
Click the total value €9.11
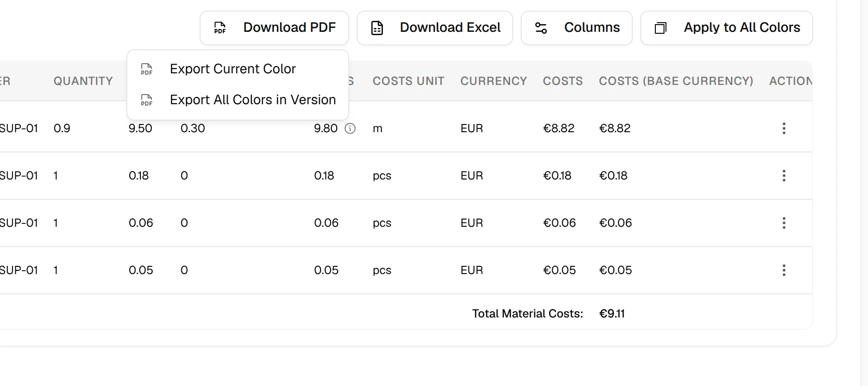click(612, 314)
